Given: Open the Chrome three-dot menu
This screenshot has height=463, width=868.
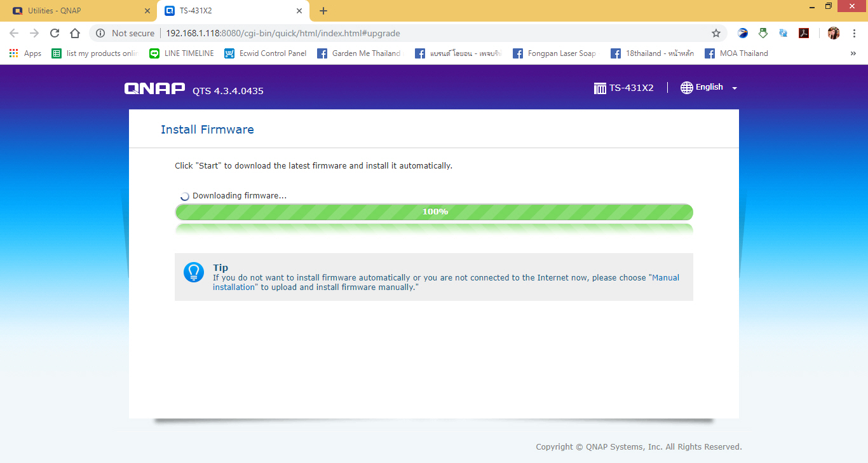Looking at the screenshot, I should tap(854, 32).
